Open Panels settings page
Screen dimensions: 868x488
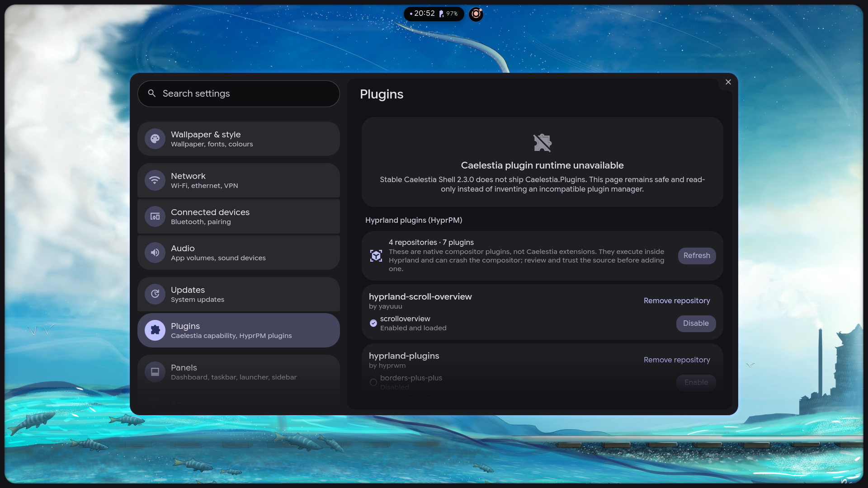coord(239,372)
